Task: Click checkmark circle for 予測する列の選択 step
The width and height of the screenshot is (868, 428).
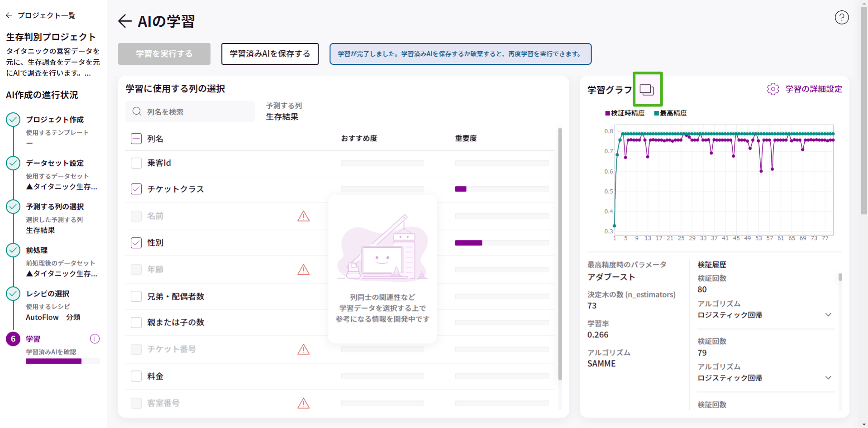Action: pos(13,207)
